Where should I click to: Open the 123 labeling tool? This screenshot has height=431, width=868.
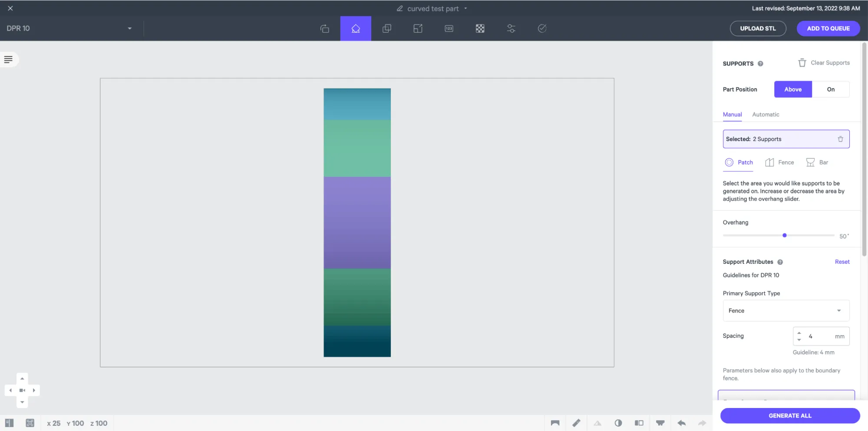pos(449,29)
